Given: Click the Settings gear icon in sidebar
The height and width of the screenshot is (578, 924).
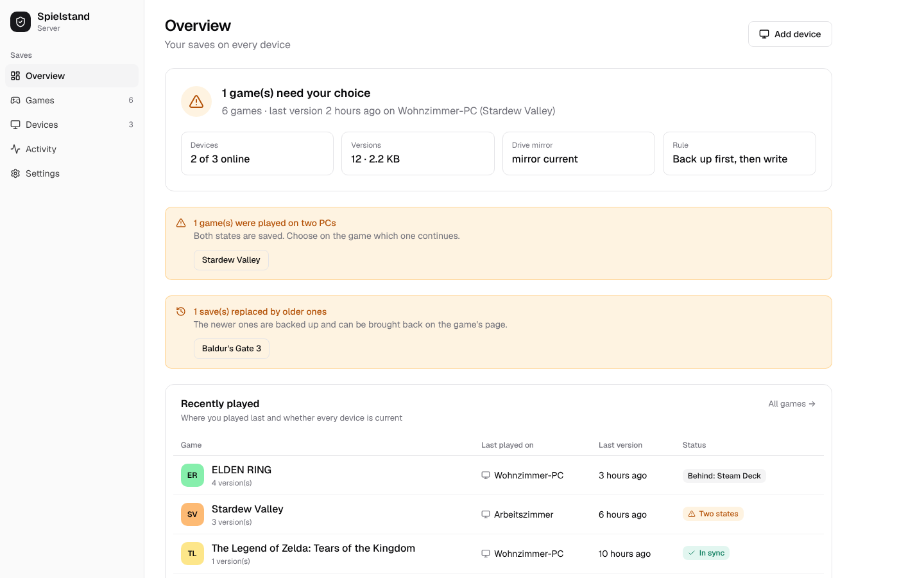Looking at the screenshot, I should pyautogui.click(x=15, y=173).
